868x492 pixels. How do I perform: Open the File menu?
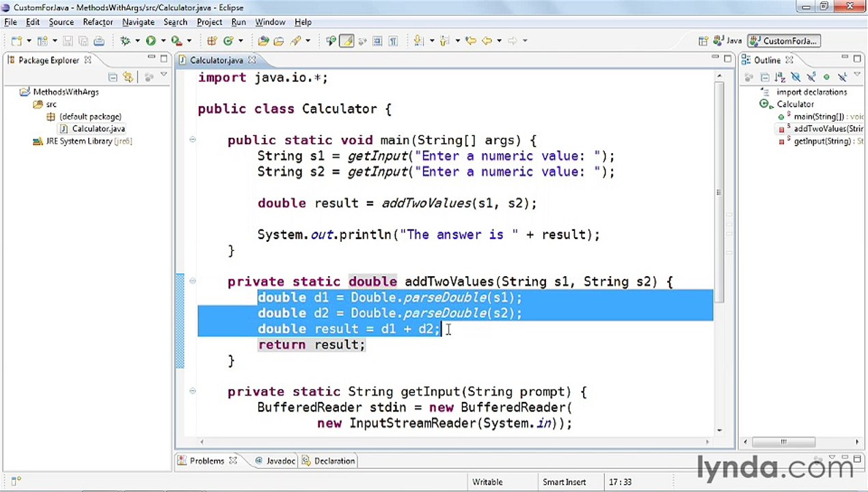[10, 22]
